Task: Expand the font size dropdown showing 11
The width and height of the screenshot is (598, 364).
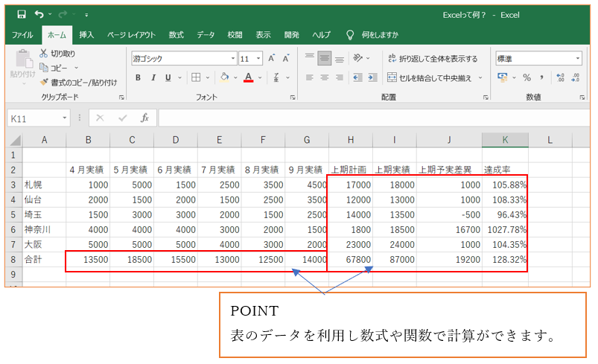Action: click(x=259, y=58)
